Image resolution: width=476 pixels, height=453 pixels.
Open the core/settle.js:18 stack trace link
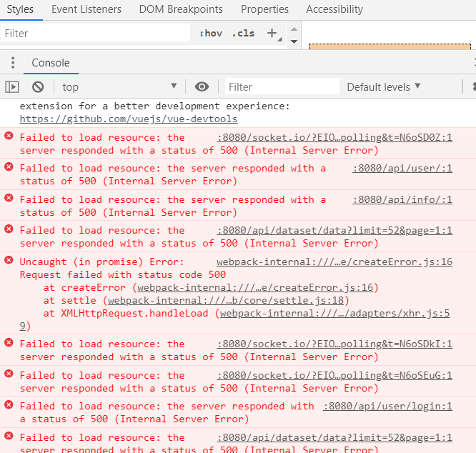coord(226,300)
